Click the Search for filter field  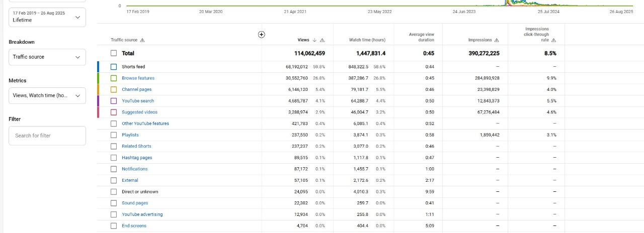tap(47, 136)
